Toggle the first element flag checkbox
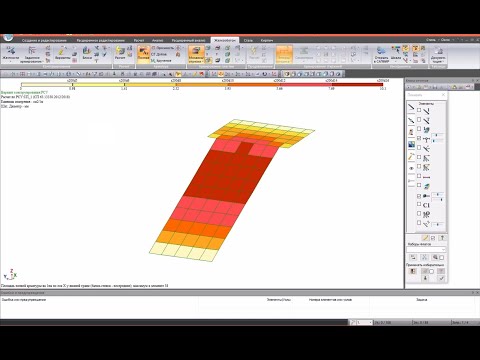 pyautogui.click(x=419, y=110)
